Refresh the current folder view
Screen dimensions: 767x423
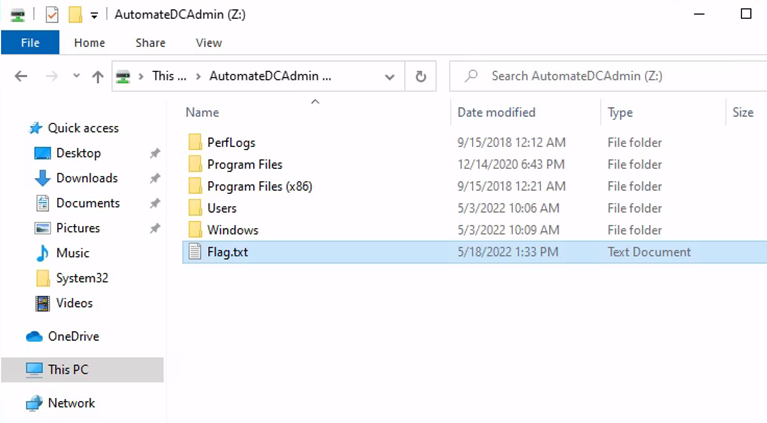(420, 76)
